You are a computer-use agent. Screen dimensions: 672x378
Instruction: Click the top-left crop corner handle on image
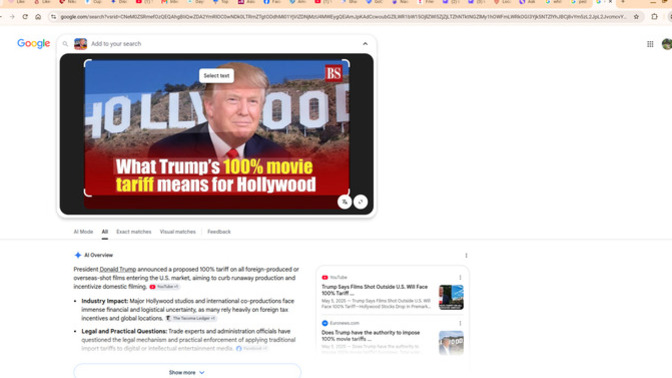click(x=88, y=63)
